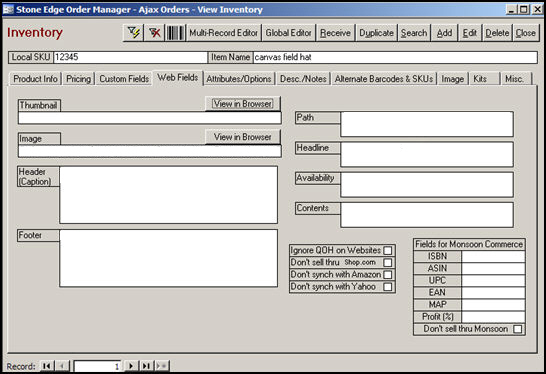View the Image in Browser
Viewport: 546px width, 374px height.
click(x=243, y=137)
